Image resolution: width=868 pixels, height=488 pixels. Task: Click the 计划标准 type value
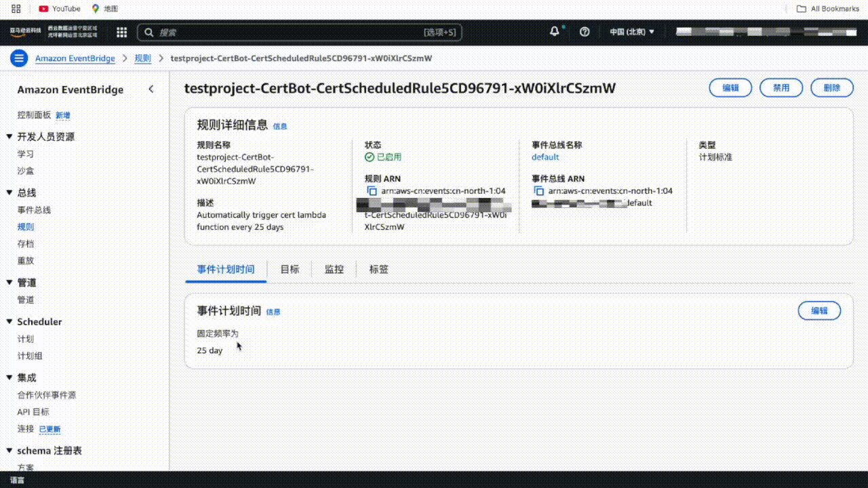click(x=715, y=157)
